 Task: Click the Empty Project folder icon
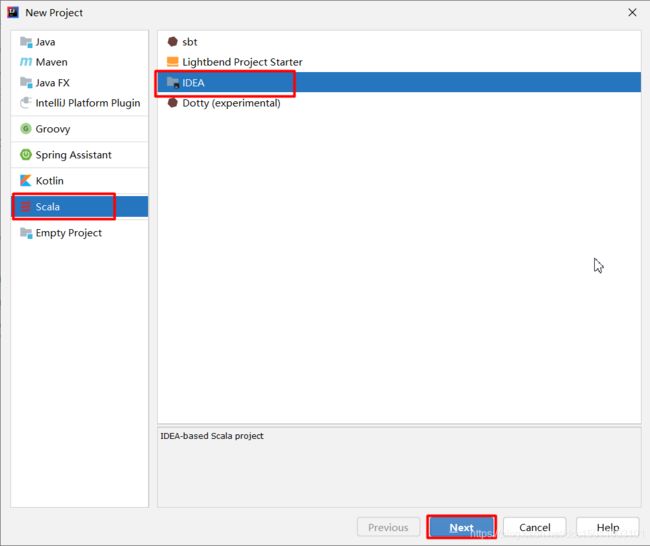click(x=26, y=233)
